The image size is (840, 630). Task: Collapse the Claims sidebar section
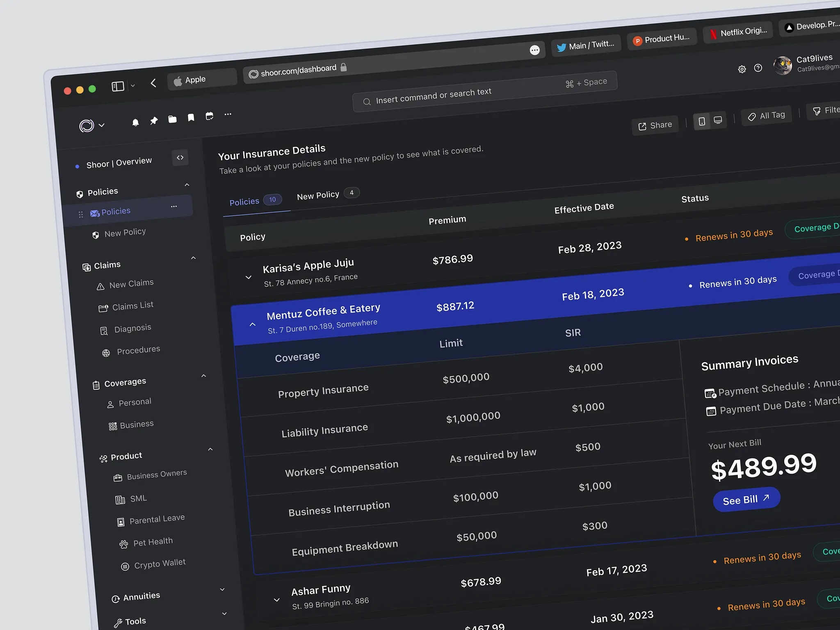193,258
